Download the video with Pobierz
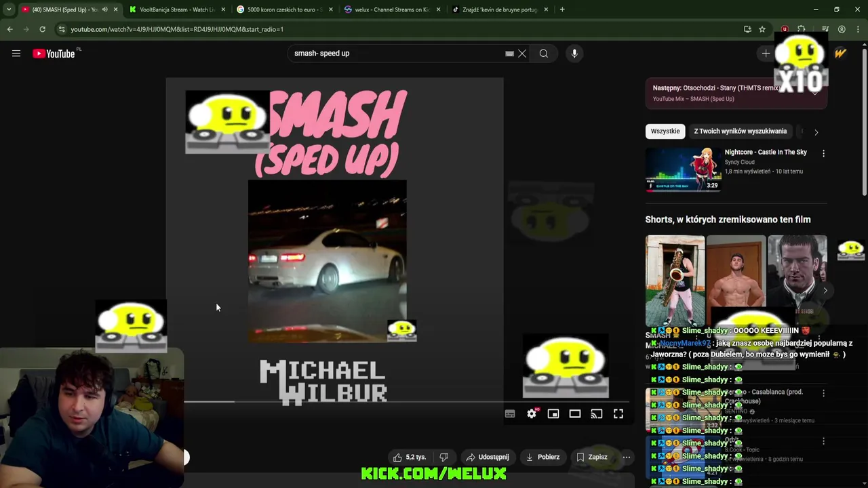The height and width of the screenshot is (488, 868). pyautogui.click(x=542, y=457)
